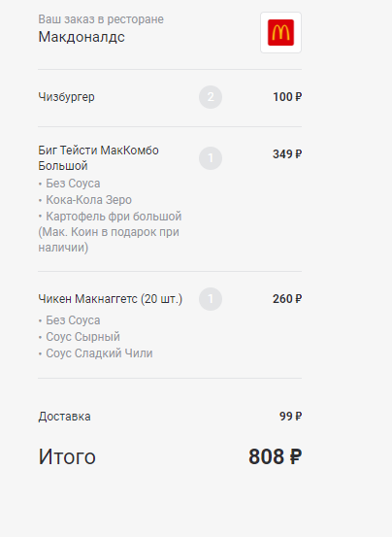Screen dimensions: 392x537
Task: Click the 100 ₽ Чизбургер price
Action: tap(287, 97)
